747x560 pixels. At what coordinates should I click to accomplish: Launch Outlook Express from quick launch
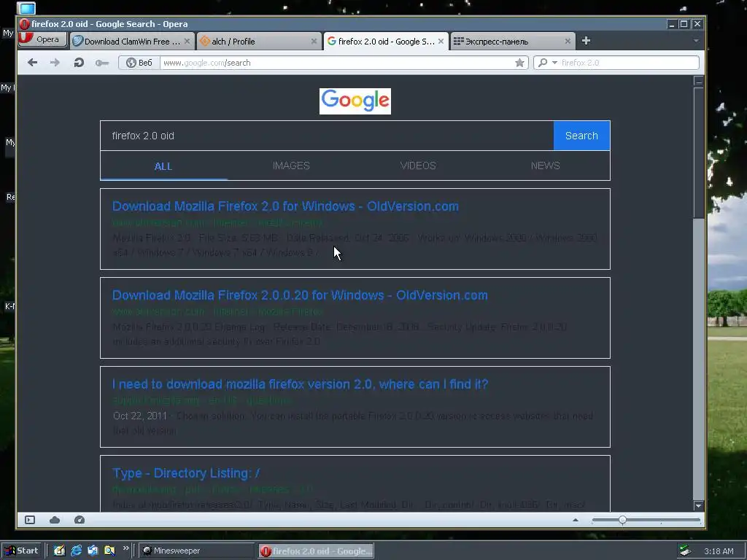click(93, 551)
